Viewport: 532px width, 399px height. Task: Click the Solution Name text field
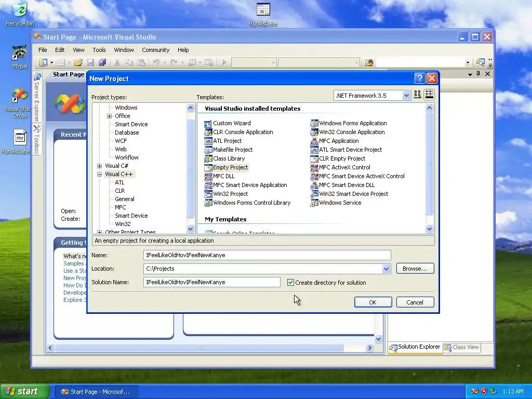pyautogui.click(x=212, y=282)
